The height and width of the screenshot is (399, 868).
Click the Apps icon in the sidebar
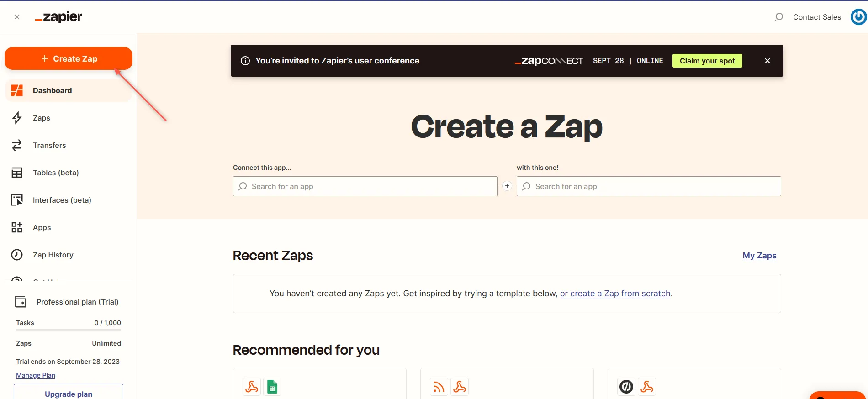click(17, 227)
